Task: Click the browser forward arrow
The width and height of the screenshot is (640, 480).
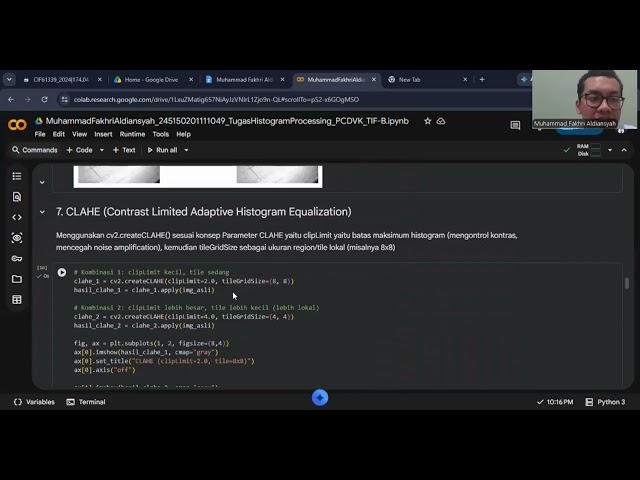Action: pos(27,100)
